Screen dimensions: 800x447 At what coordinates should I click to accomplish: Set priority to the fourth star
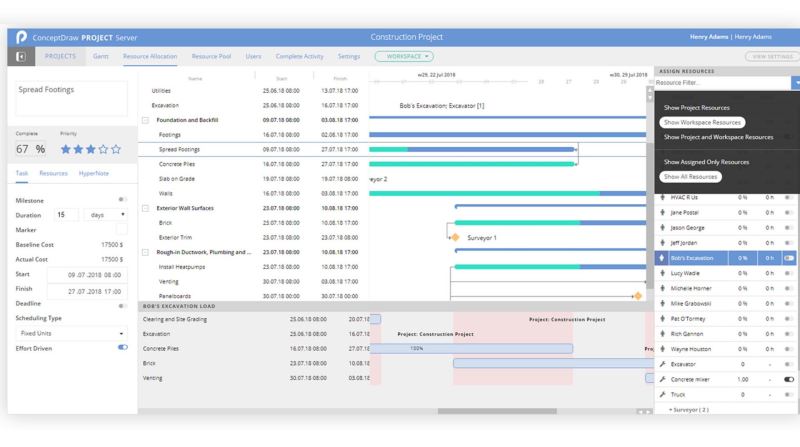pos(104,149)
